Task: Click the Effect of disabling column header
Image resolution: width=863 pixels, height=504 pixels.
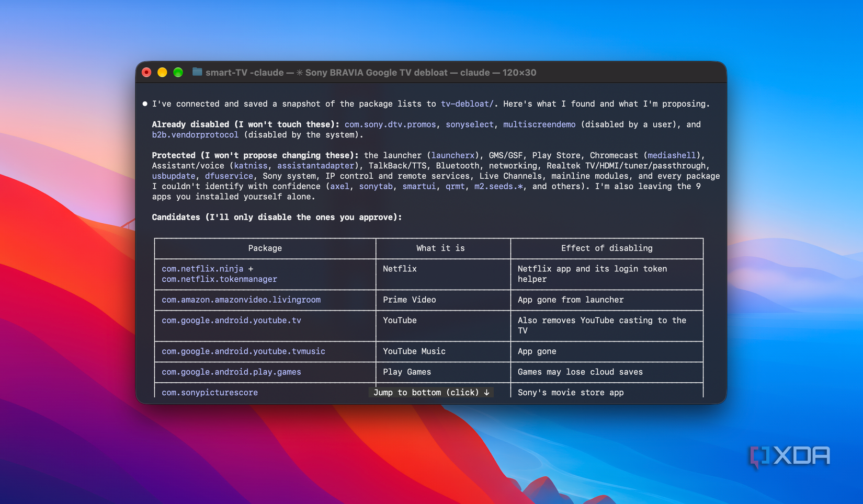Action: (x=607, y=248)
